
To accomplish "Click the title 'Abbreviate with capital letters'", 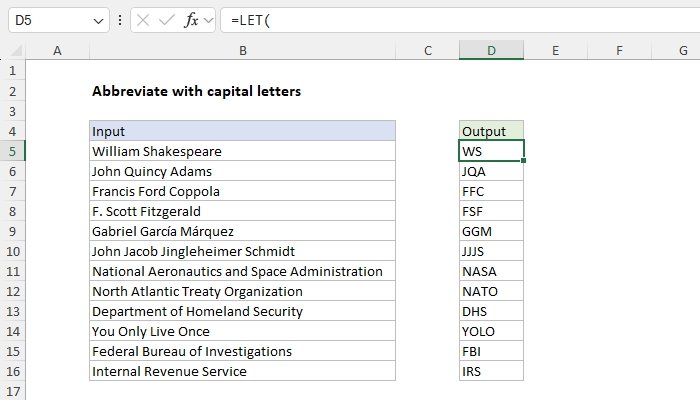I will [x=196, y=92].
